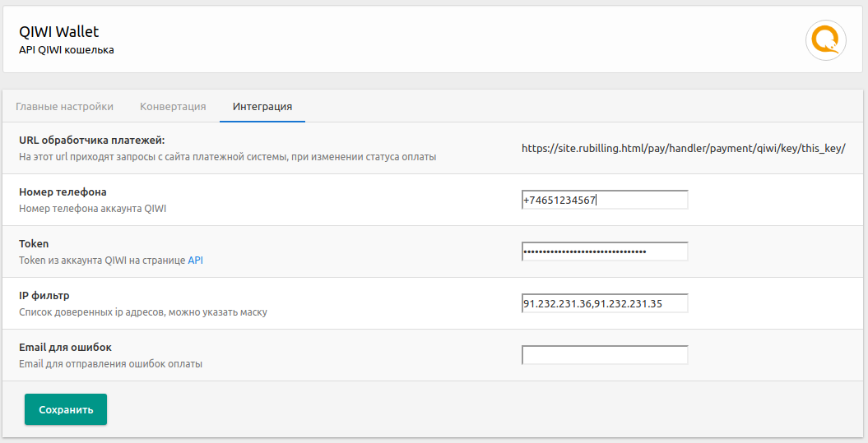Open the Главные настройки tab
This screenshot has height=443, width=868.
(x=64, y=106)
